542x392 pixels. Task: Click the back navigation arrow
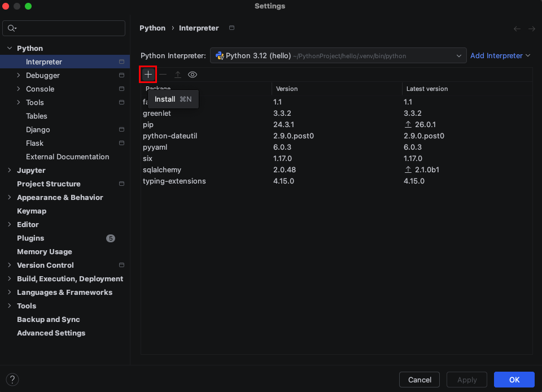[517, 28]
